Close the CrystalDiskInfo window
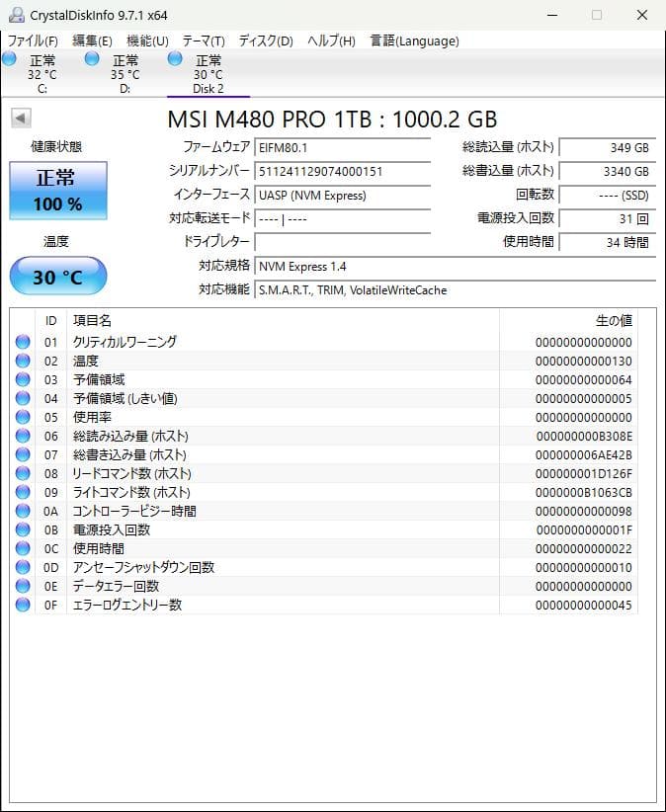 pyautogui.click(x=642, y=15)
